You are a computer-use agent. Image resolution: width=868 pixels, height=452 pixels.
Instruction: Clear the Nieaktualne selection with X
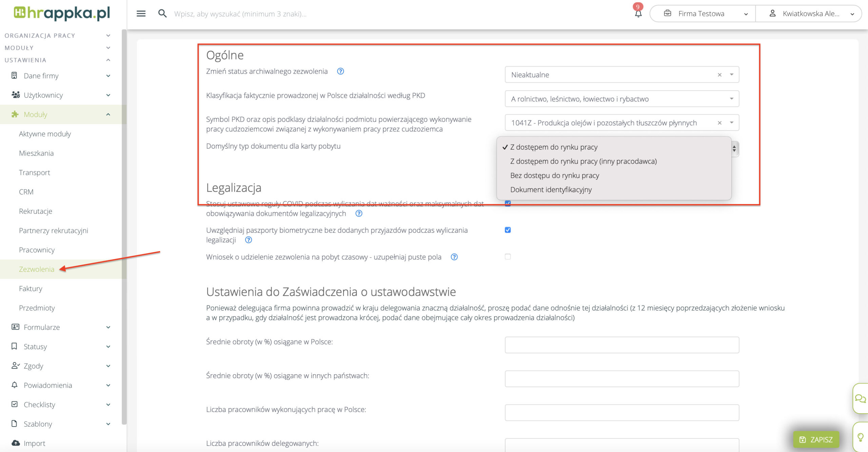pos(719,75)
